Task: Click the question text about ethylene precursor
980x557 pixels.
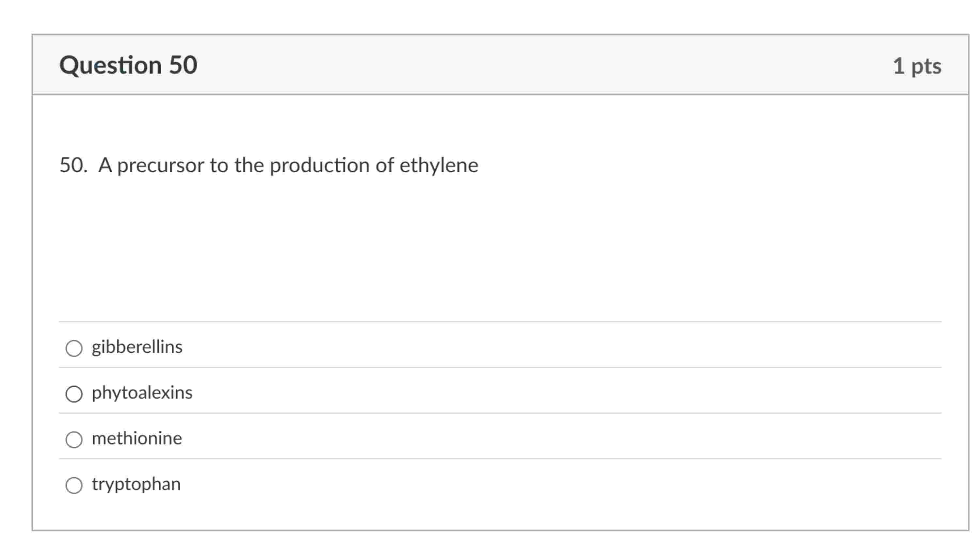Action: click(x=268, y=165)
